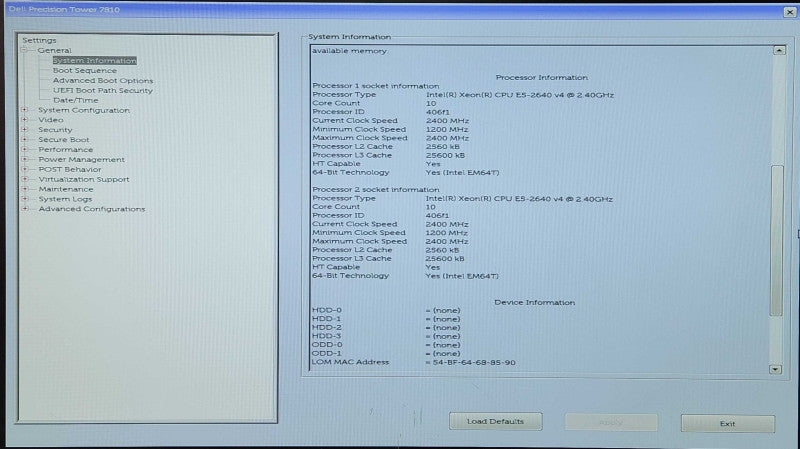Click the HDD-1 row label
This screenshot has height=449, width=800.
coord(327,318)
